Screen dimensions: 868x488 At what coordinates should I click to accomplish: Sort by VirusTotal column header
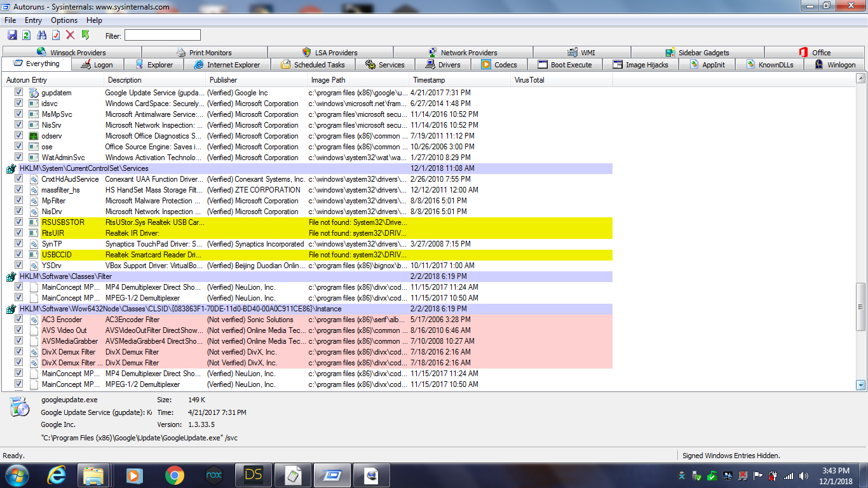point(562,80)
